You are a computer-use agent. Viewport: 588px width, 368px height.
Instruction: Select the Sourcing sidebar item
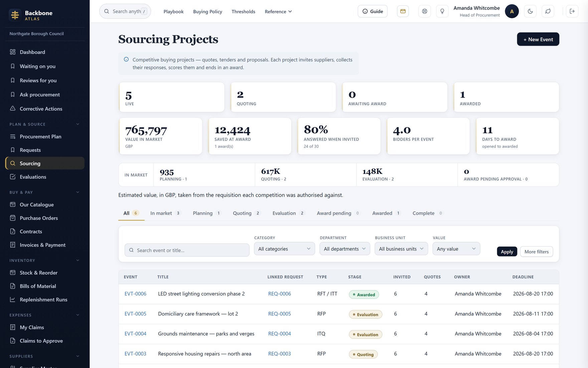pos(45,163)
